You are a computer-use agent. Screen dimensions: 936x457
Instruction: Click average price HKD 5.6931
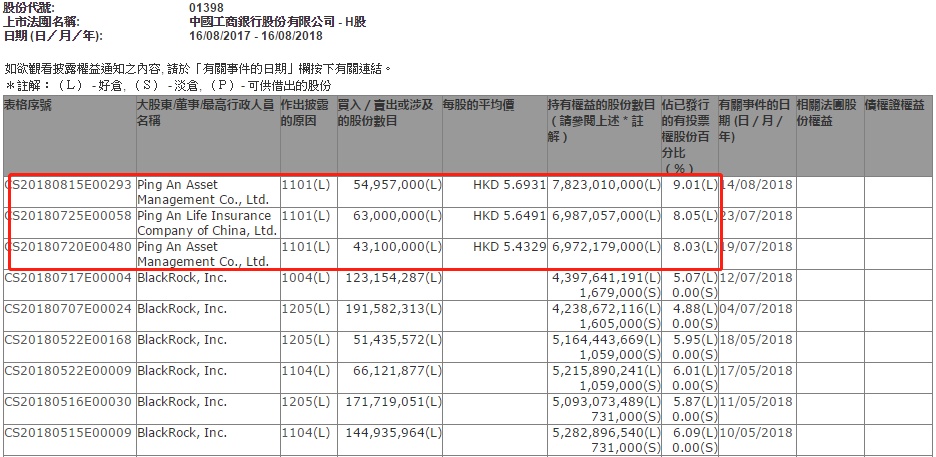509,184
